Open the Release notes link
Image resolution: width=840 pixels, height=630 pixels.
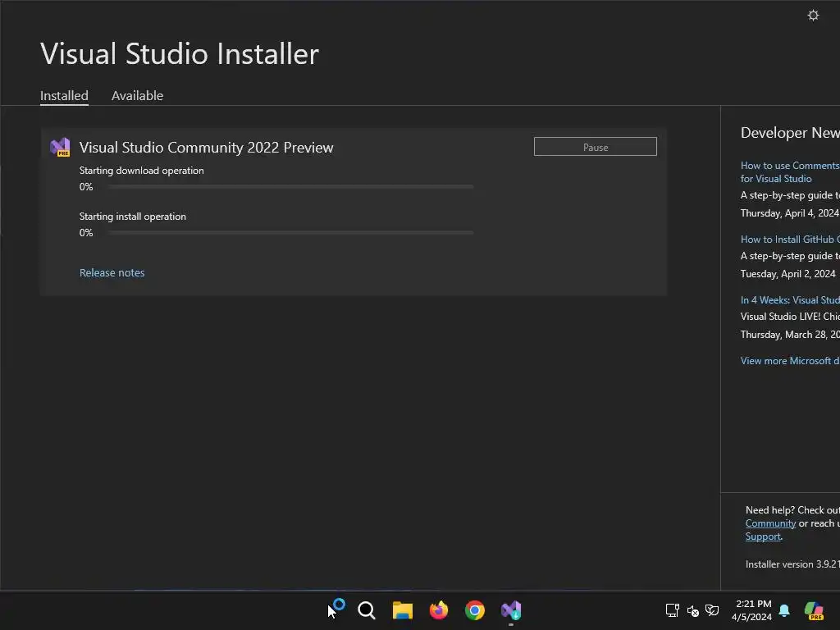pos(112,272)
